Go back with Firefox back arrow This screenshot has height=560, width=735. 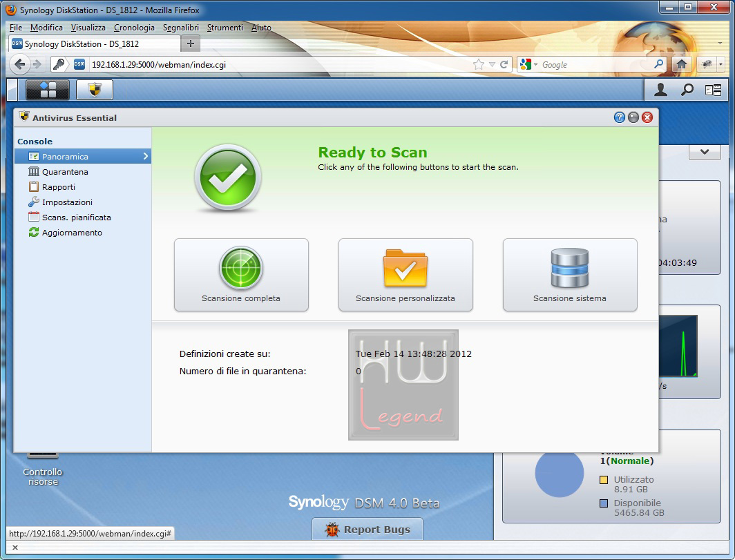[x=19, y=64]
